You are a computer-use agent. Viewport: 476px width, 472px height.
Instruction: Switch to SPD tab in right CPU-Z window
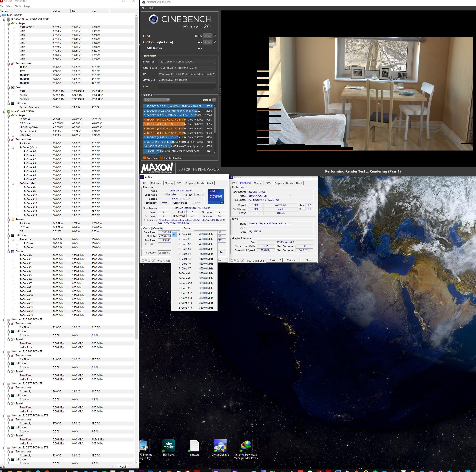point(268,183)
